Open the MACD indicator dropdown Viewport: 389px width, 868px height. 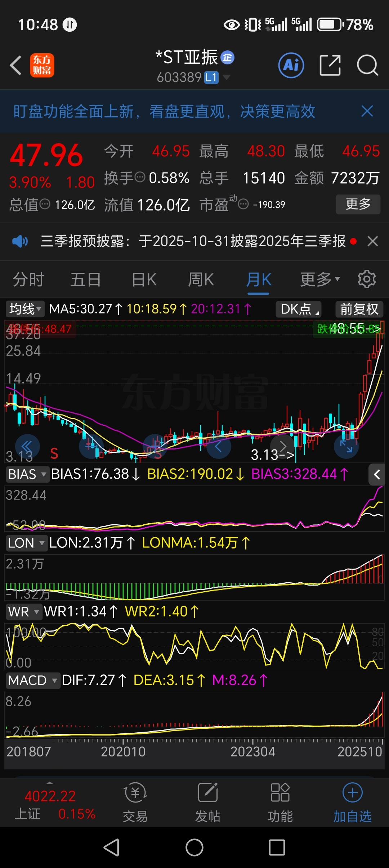[x=33, y=680]
